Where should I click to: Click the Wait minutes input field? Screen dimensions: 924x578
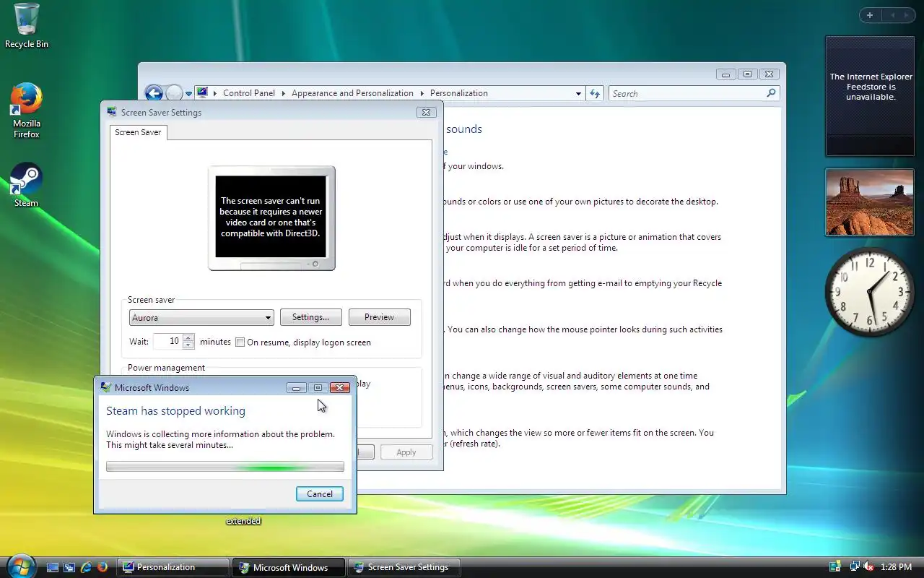pos(167,341)
